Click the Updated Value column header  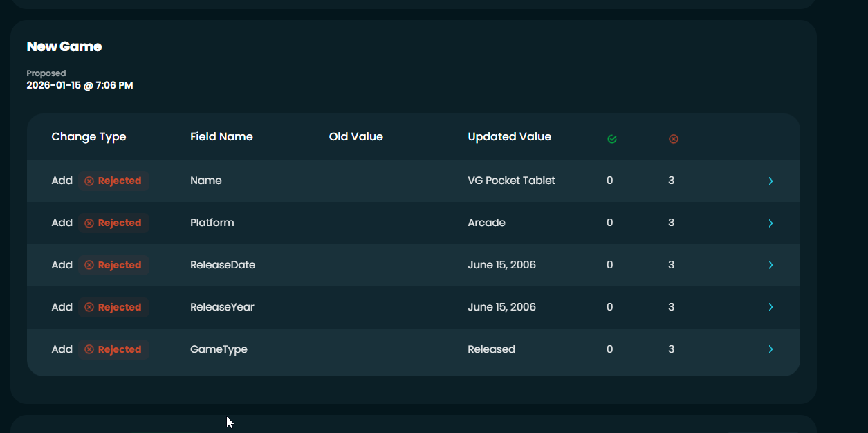click(509, 137)
